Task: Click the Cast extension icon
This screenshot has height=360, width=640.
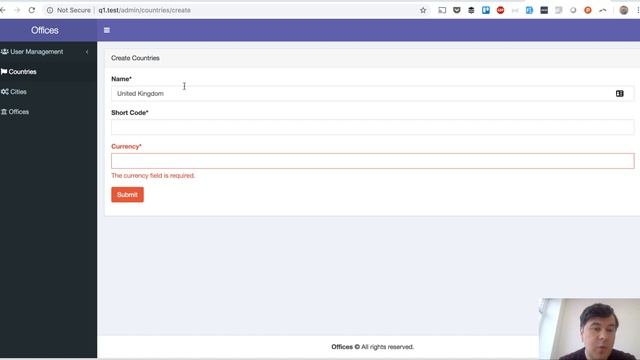Action: tap(442, 10)
